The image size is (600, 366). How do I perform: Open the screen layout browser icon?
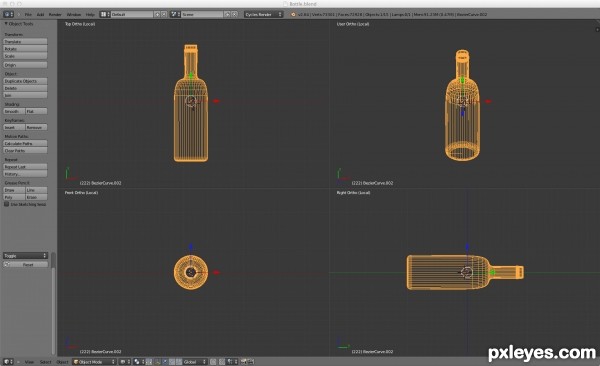click(x=105, y=14)
